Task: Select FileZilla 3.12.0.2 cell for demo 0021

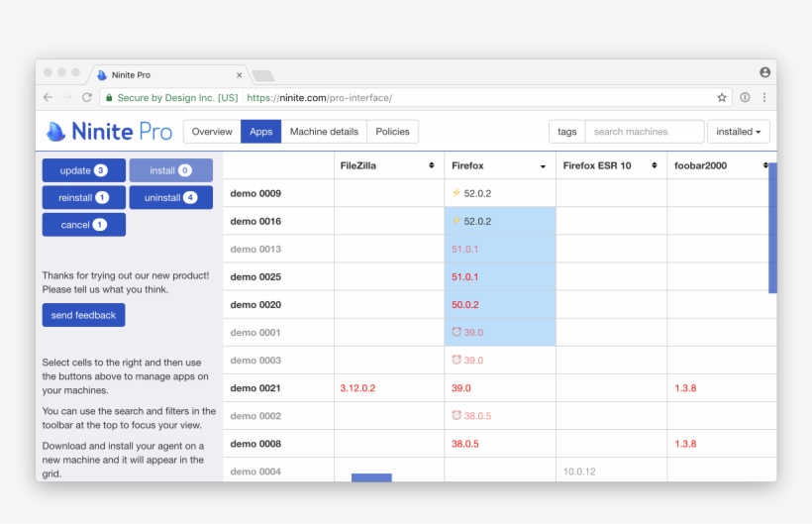Action: [x=389, y=388]
